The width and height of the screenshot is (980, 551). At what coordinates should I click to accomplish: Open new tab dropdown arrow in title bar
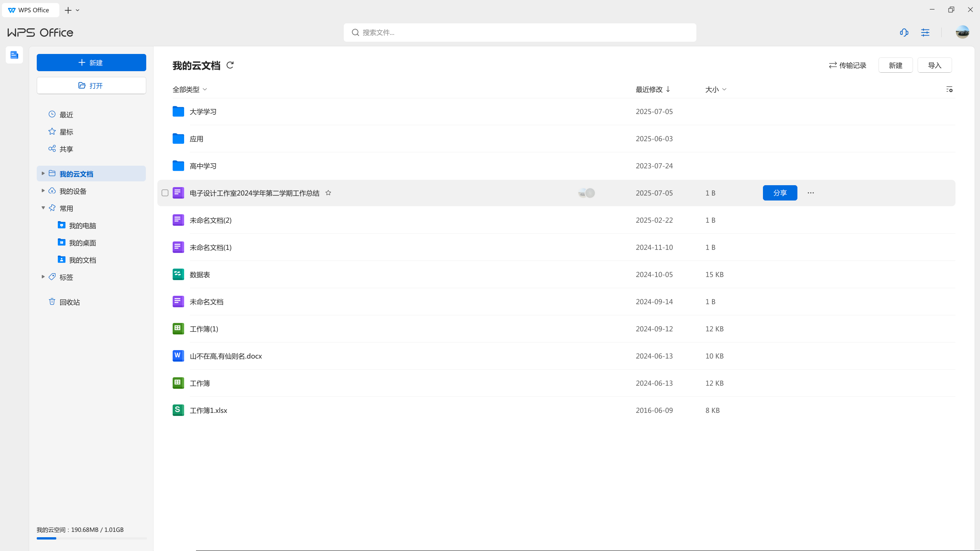[78, 10]
